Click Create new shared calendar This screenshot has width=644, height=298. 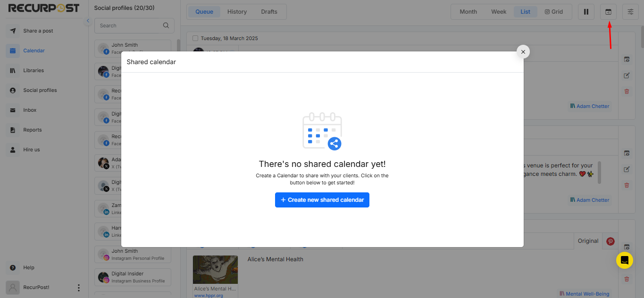click(x=322, y=199)
